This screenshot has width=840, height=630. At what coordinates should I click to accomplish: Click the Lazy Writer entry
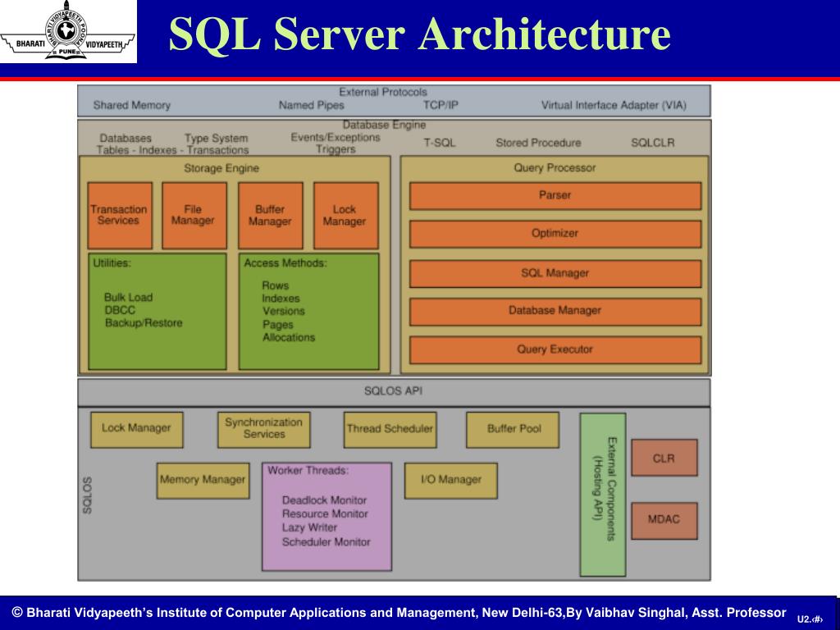[x=309, y=527]
